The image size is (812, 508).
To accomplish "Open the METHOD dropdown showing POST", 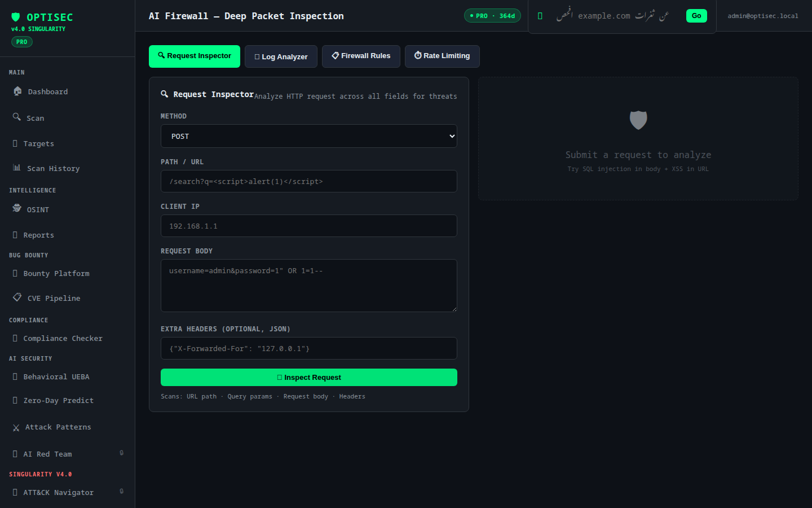I will point(309,136).
